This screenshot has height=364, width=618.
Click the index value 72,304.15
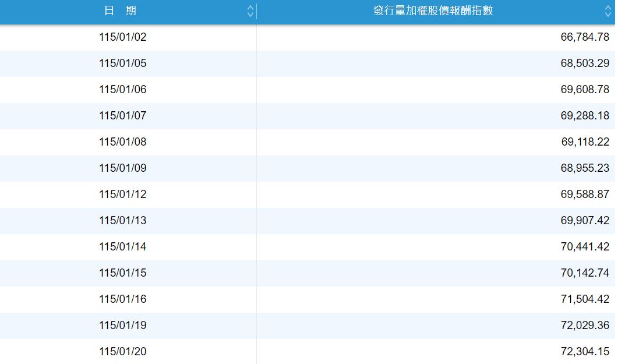[585, 352]
